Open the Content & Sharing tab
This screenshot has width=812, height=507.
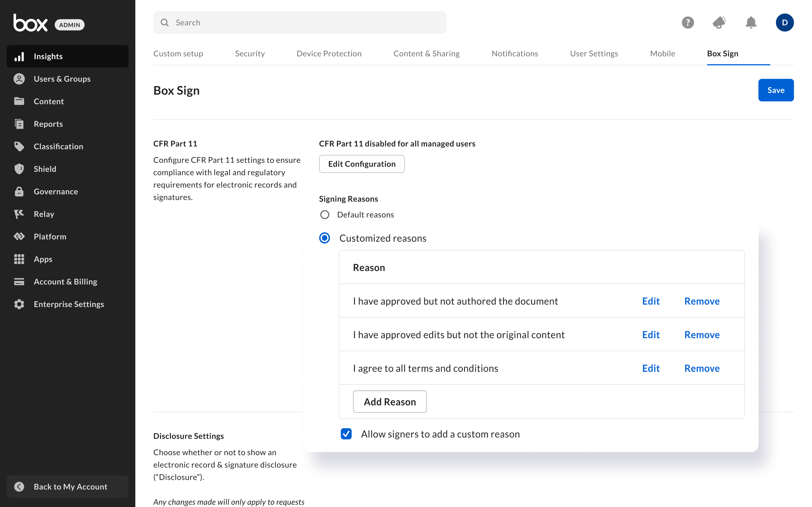426,54
